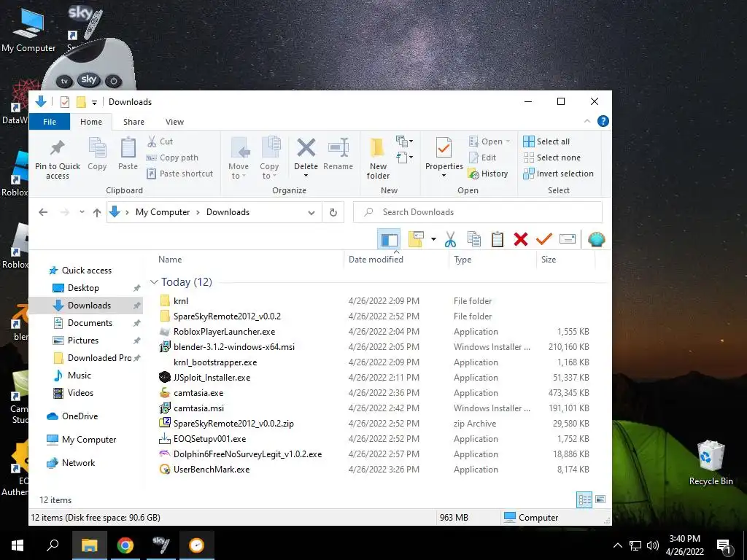The width and height of the screenshot is (747, 560).
Task: Click the Help question mark icon
Action: coord(603,122)
